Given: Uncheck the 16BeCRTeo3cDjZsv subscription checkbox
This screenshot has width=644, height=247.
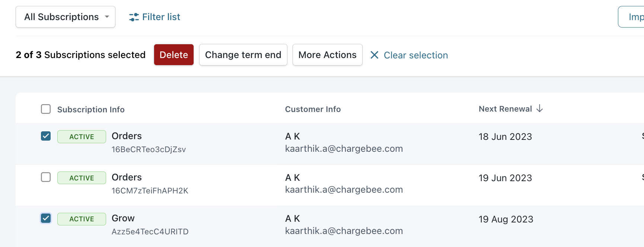Looking at the screenshot, I should pyautogui.click(x=46, y=136).
